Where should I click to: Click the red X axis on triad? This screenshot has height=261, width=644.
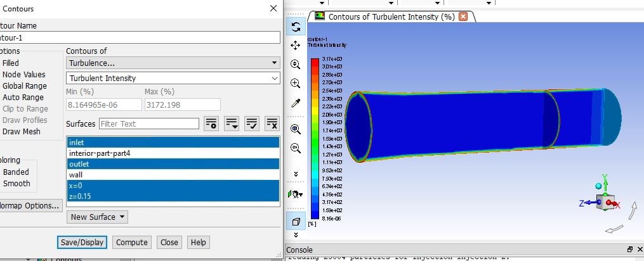tap(614, 203)
